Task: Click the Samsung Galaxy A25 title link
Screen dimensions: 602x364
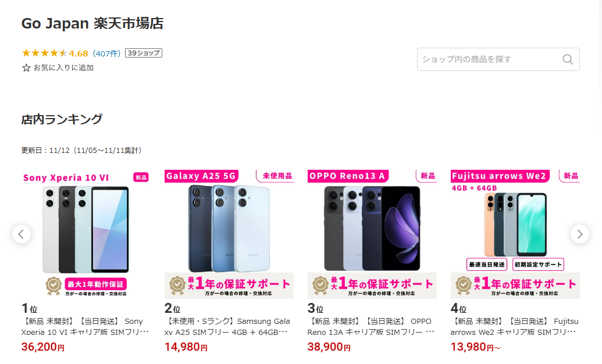Action: 227,326
